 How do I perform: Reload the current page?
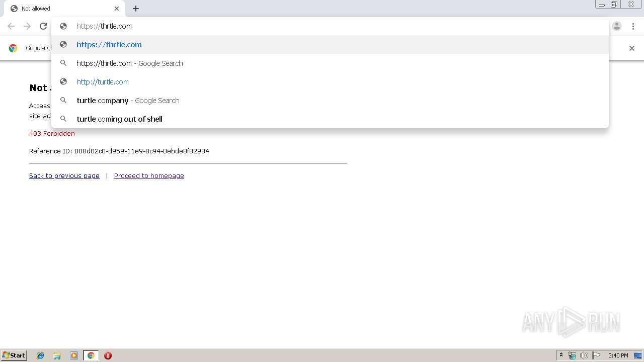[x=43, y=26]
